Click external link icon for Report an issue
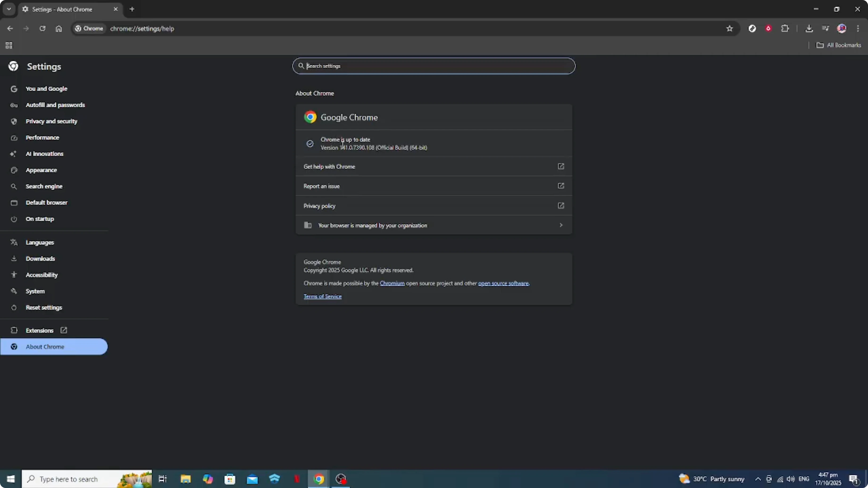Viewport: 868px width, 488px height. (x=561, y=186)
